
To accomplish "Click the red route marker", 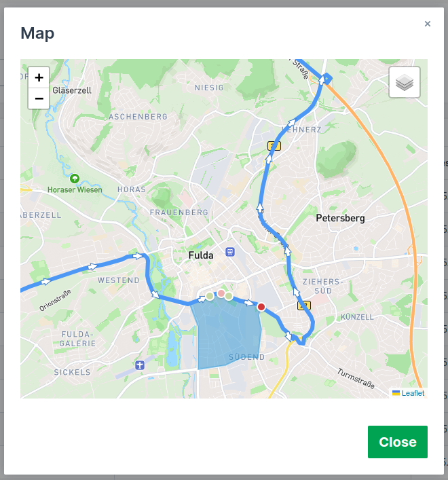I will pos(261,307).
